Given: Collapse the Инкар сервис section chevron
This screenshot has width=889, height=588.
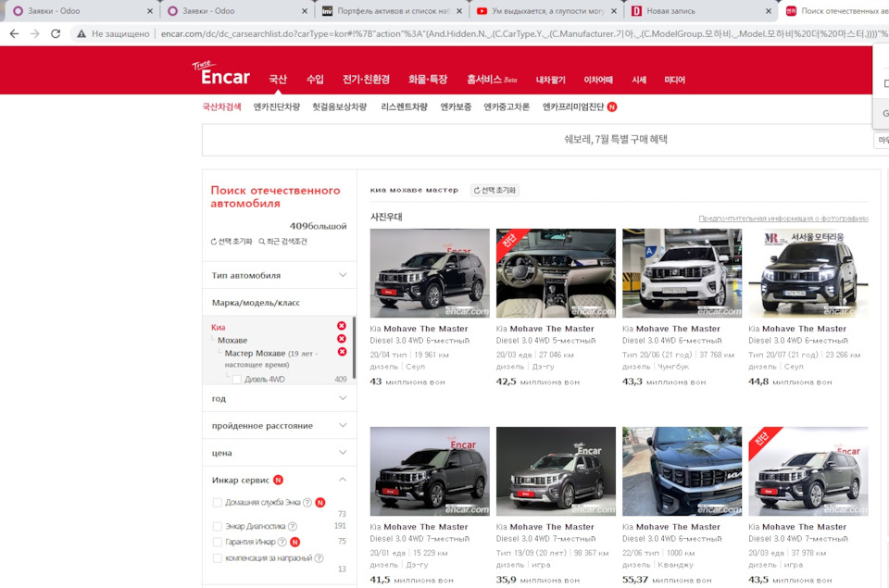Looking at the screenshot, I should pos(343,480).
